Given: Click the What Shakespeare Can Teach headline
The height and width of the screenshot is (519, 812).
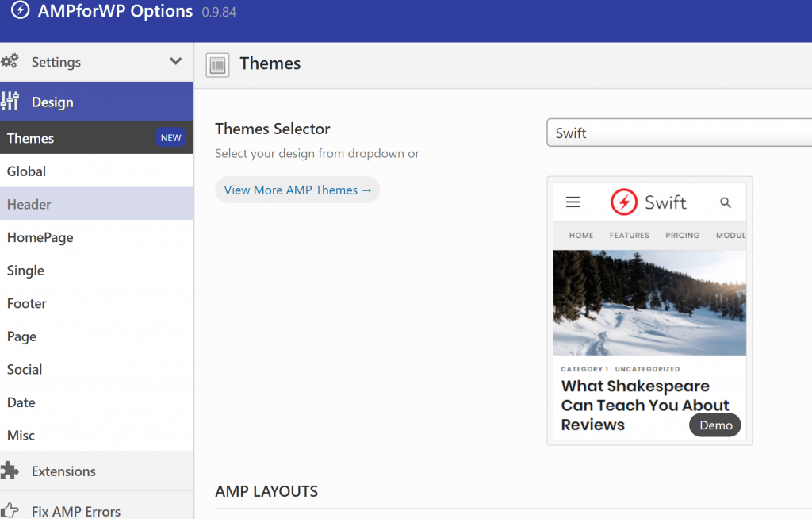Looking at the screenshot, I should [x=645, y=405].
